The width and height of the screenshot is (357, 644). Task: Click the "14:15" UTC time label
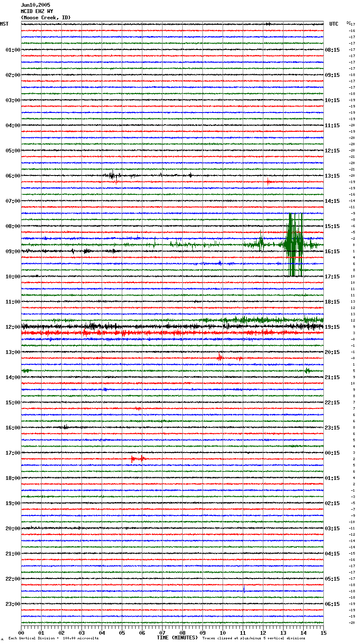tap(332, 201)
